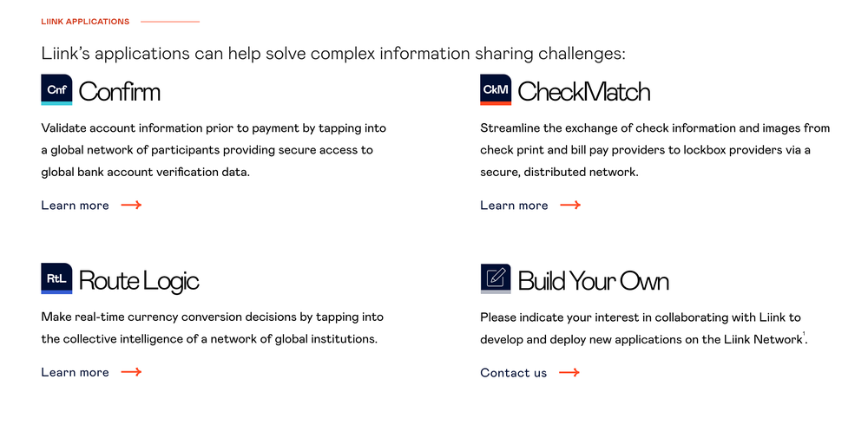Click the footnote 1 after Liink Network

coord(804,335)
